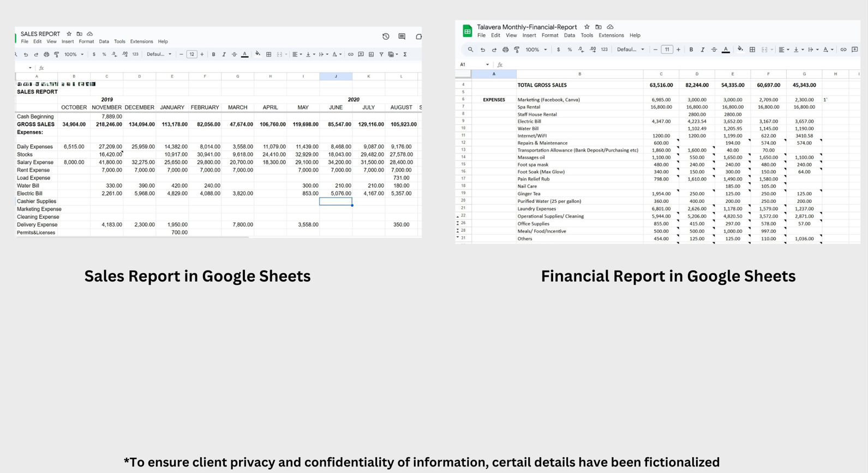The width and height of the screenshot is (868, 473).
Task: Toggle strikethrough in Sales Report
Action: click(x=234, y=55)
